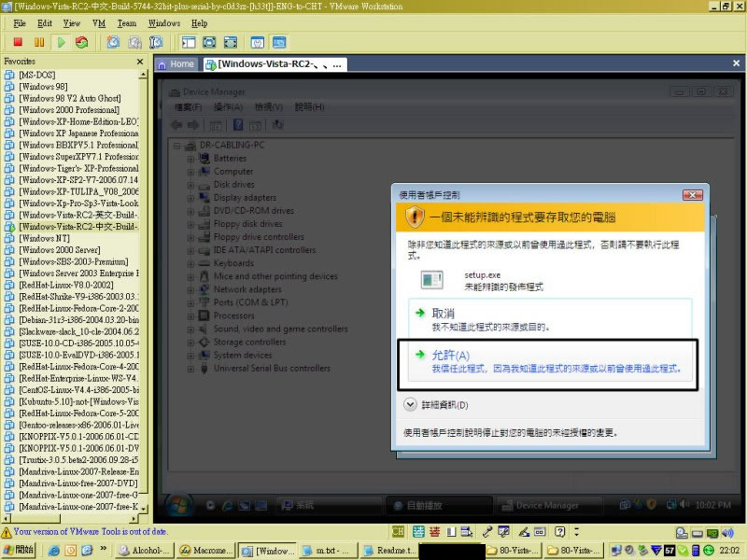Click the UAC warning shield icon
This screenshot has width=747, height=560.
415,217
